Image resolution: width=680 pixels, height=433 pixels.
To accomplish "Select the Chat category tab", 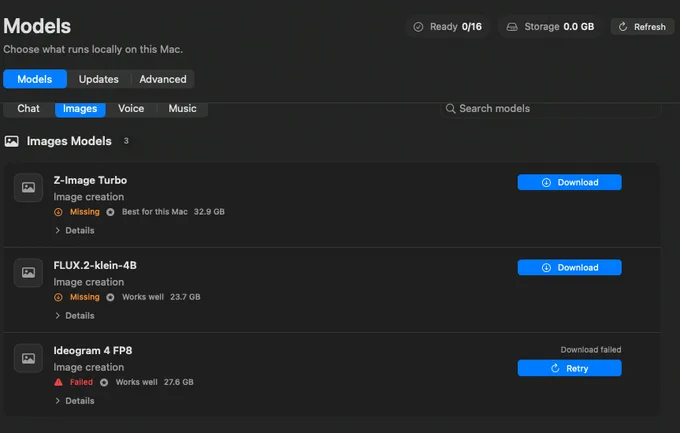I will coord(28,108).
